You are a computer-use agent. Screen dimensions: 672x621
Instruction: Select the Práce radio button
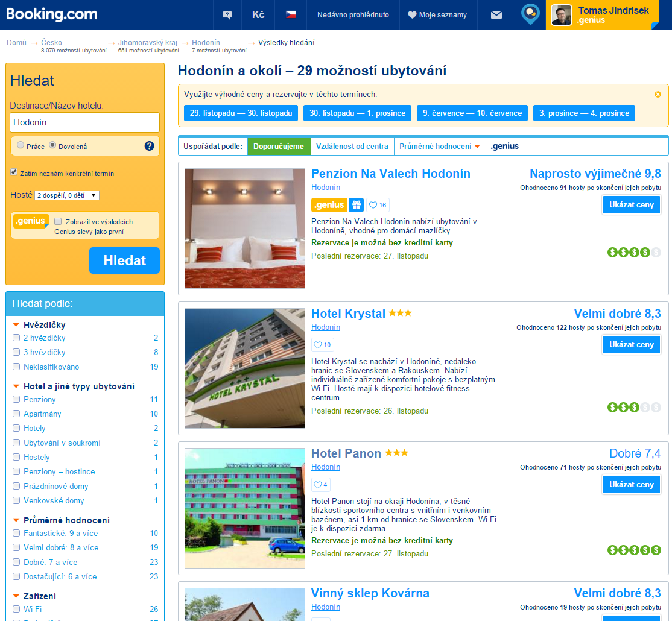pos(20,145)
